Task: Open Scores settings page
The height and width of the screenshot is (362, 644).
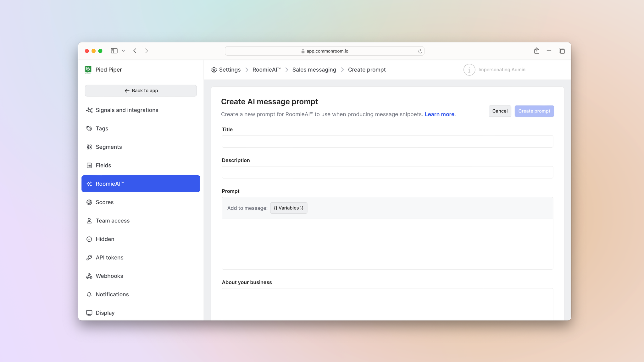Action: pos(141,202)
